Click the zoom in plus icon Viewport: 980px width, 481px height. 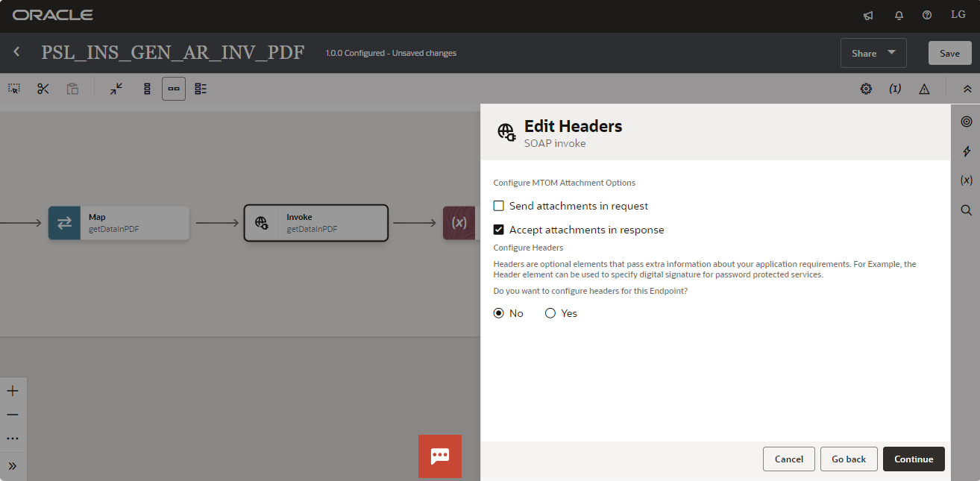point(13,391)
